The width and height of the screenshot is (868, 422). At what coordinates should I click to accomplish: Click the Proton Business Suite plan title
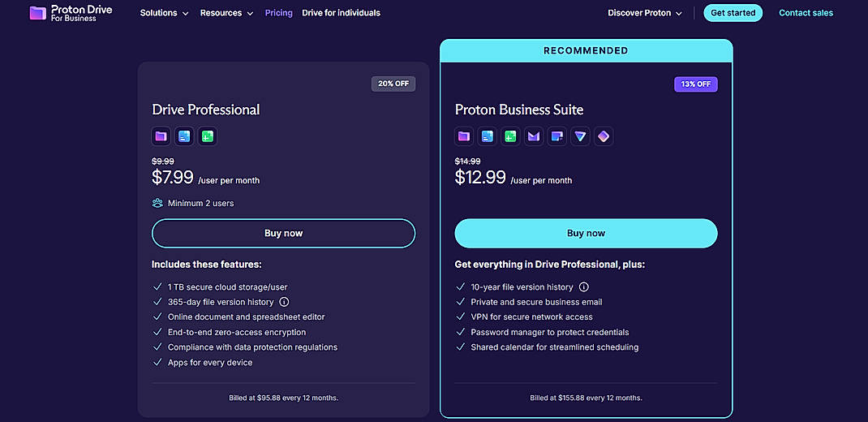(x=519, y=110)
